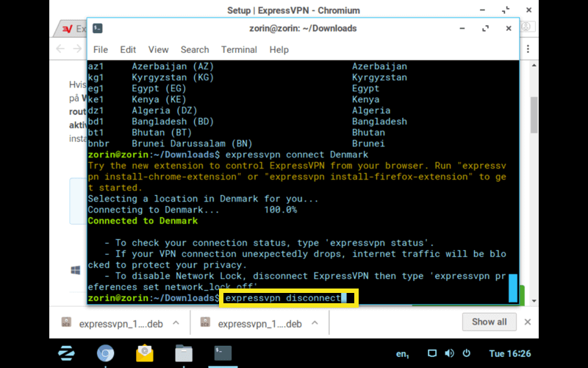Open the terminal Edit menu
This screenshot has height=368, width=588.
pyautogui.click(x=128, y=49)
